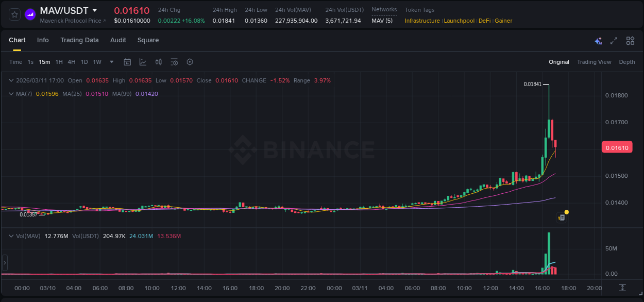644x302 pixels.
Task: Select the 1D timeframe
Action: pos(84,62)
